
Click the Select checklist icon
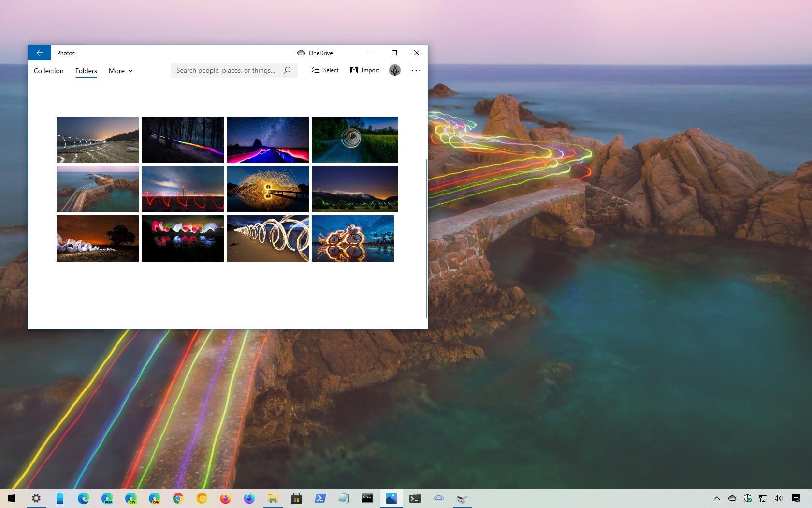pyautogui.click(x=314, y=70)
